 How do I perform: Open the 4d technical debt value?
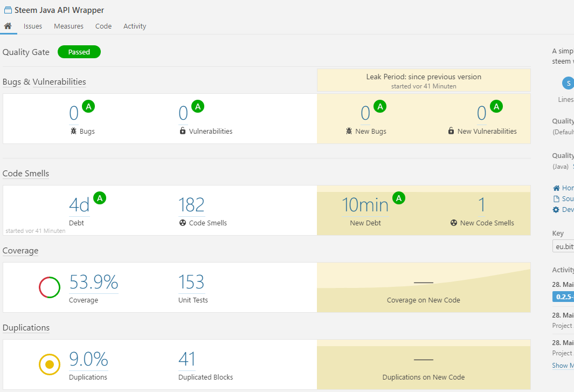pyautogui.click(x=79, y=205)
